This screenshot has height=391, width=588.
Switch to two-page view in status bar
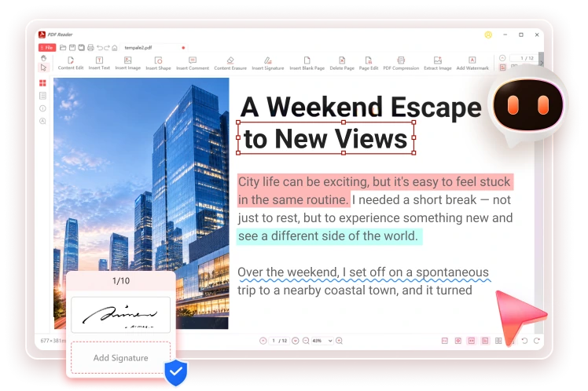[498, 341]
